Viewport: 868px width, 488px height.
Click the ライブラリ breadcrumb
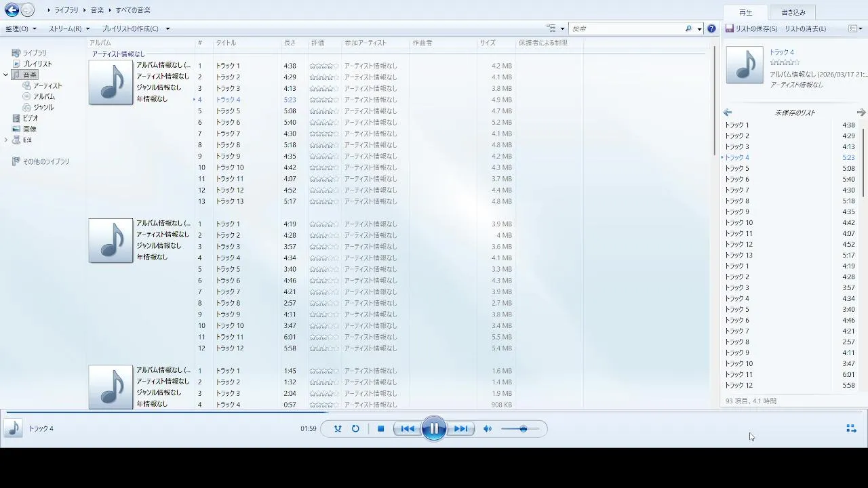tap(66, 10)
